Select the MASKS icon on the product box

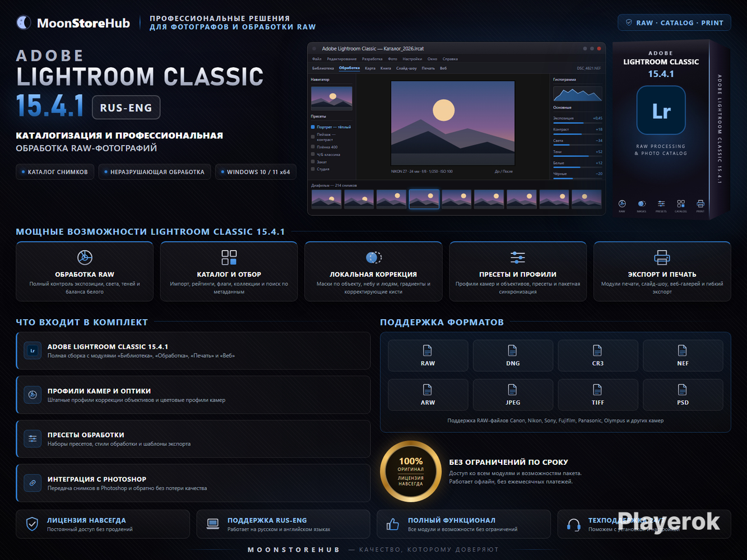pyautogui.click(x=642, y=204)
